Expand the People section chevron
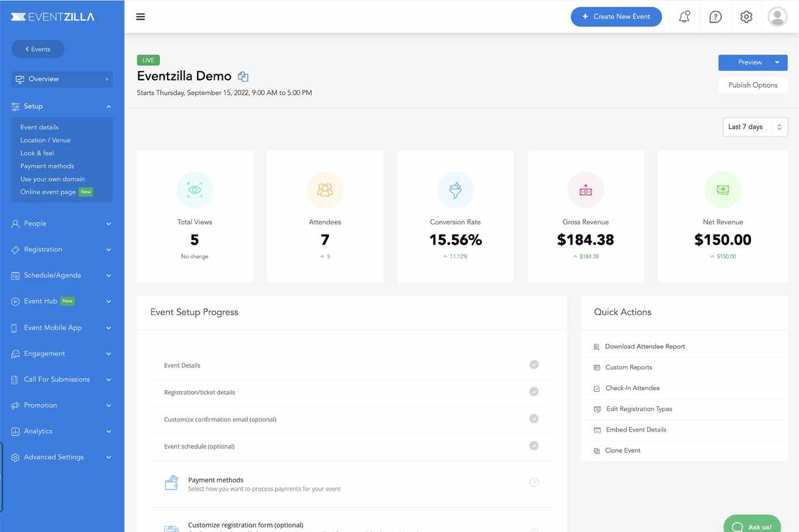Image resolution: width=799 pixels, height=532 pixels. click(109, 224)
